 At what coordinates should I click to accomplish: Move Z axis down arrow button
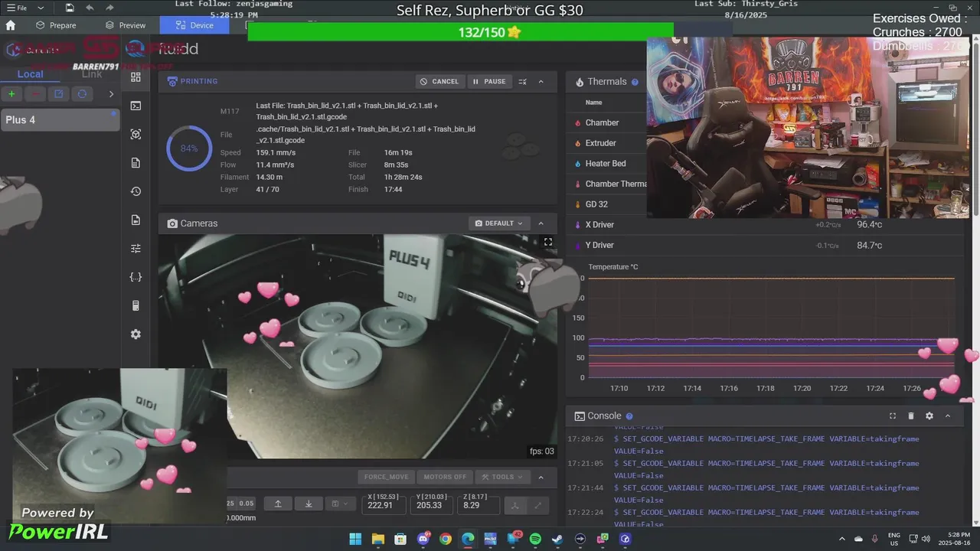click(309, 504)
